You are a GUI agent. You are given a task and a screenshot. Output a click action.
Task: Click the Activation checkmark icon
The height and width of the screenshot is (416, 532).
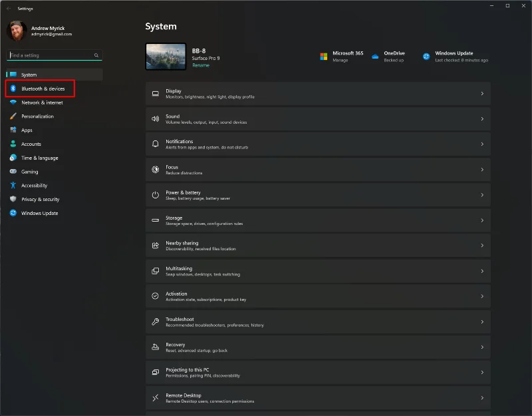[156, 296]
